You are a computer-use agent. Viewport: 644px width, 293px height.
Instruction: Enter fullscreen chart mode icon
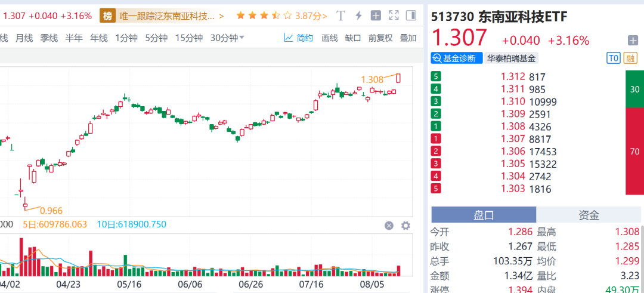pyautogui.click(x=394, y=16)
